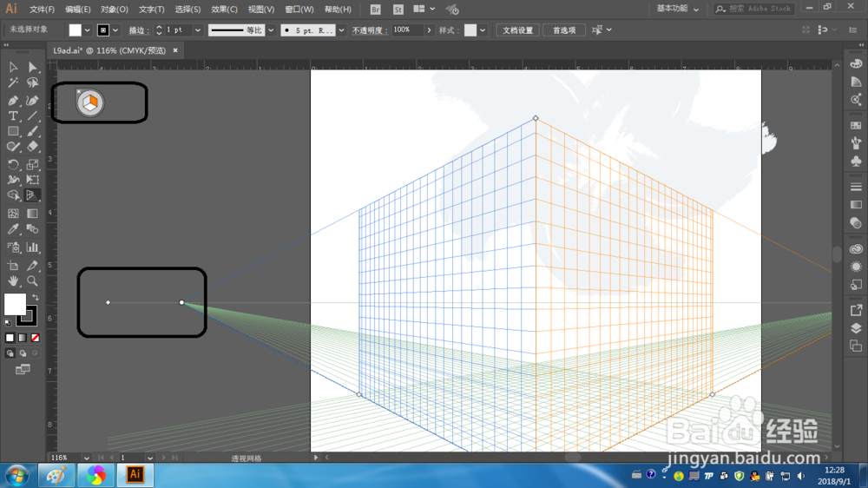This screenshot has width=868, height=488.
Task: Open the 文字(T) menu
Action: point(151,10)
